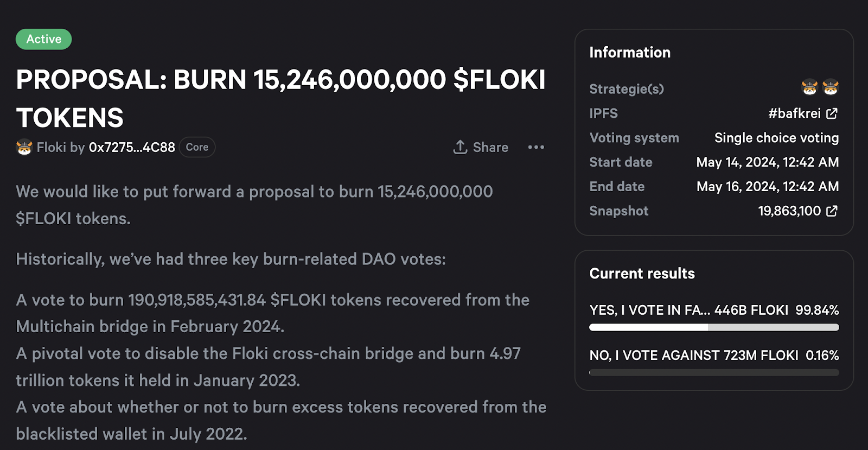Click the 0x7275...4C88 author address link
The width and height of the screenshot is (868, 450).
tap(131, 147)
